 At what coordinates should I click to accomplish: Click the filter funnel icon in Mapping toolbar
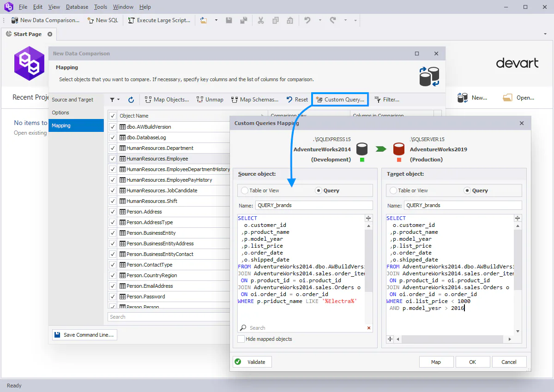click(x=112, y=100)
